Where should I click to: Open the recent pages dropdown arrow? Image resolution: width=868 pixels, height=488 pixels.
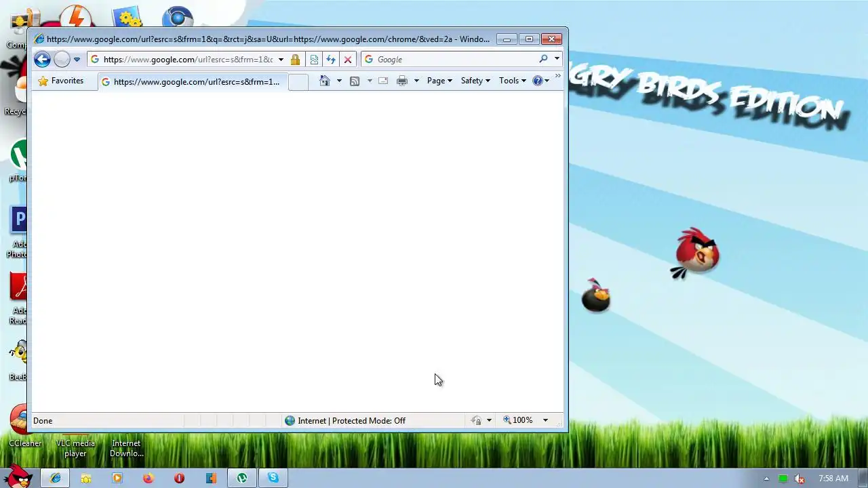(x=77, y=60)
